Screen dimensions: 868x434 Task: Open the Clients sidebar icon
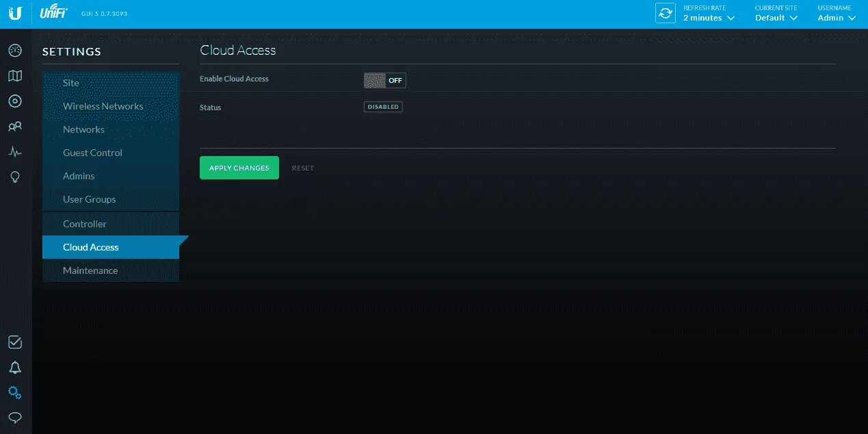(x=15, y=127)
